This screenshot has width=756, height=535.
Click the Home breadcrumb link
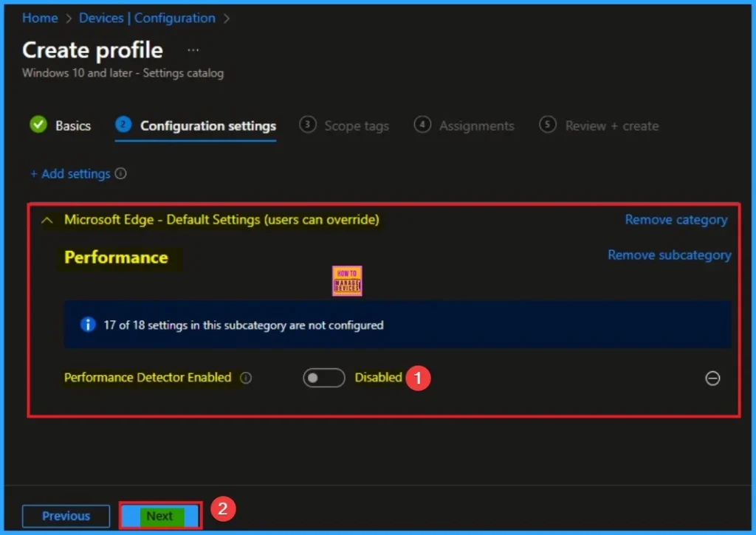point(40,18)
